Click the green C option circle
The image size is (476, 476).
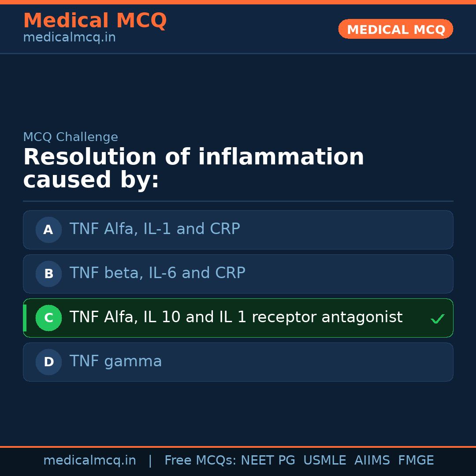[48, 318]
